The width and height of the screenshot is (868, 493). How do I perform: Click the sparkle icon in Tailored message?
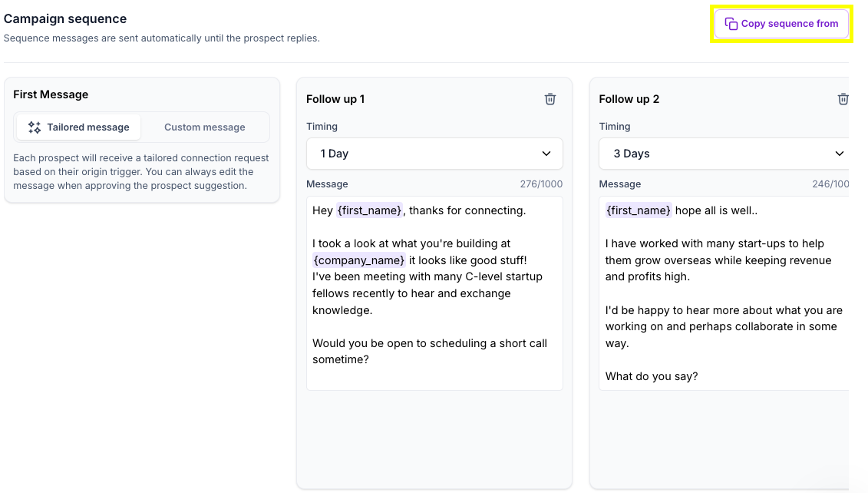(34, 127)
